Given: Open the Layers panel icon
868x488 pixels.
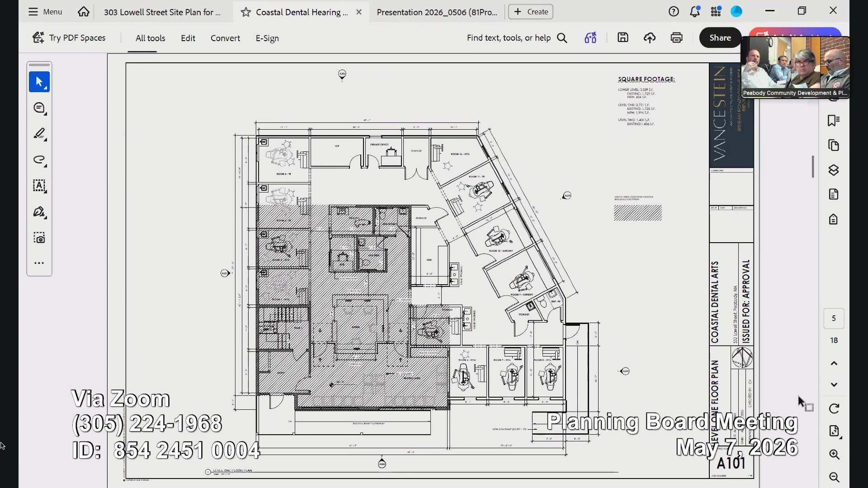Looking at the screenshot, I should pos(834,170).
